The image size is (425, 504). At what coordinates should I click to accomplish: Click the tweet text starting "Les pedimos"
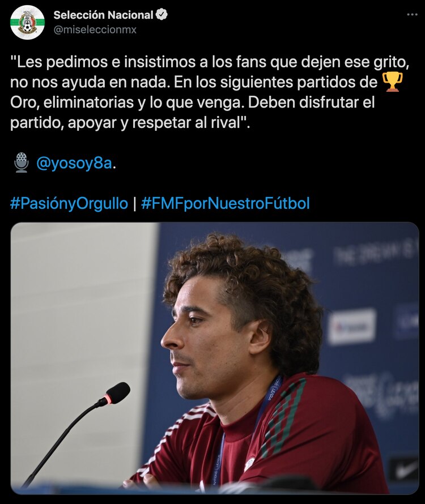click(210, 92)
